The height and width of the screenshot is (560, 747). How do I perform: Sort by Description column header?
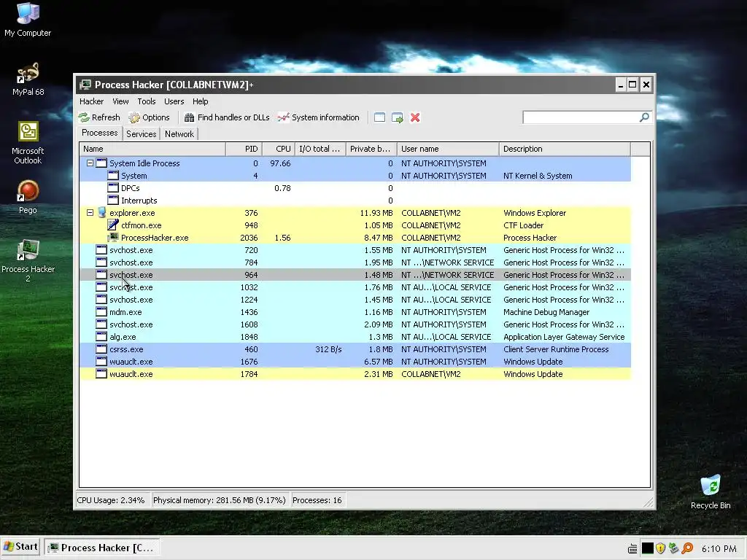tap(565, 149)
